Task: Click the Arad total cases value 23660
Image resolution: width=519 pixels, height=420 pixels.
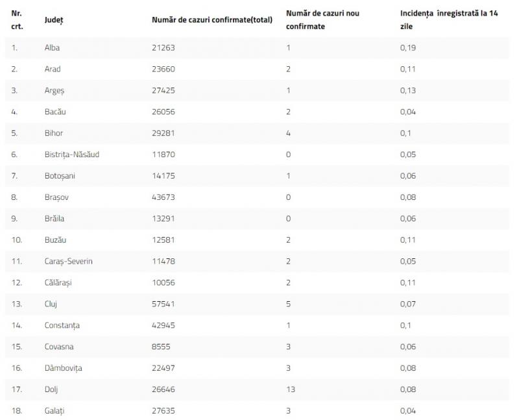Action: point(163,69)
